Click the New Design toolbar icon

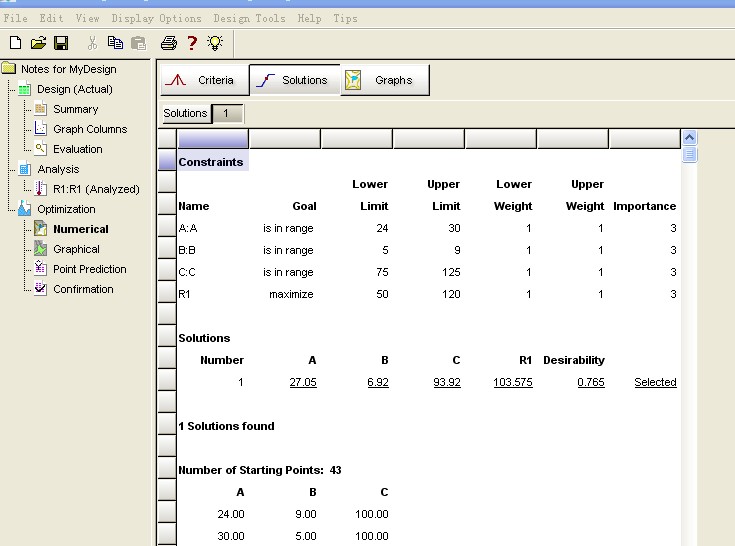tap(15, 43)
